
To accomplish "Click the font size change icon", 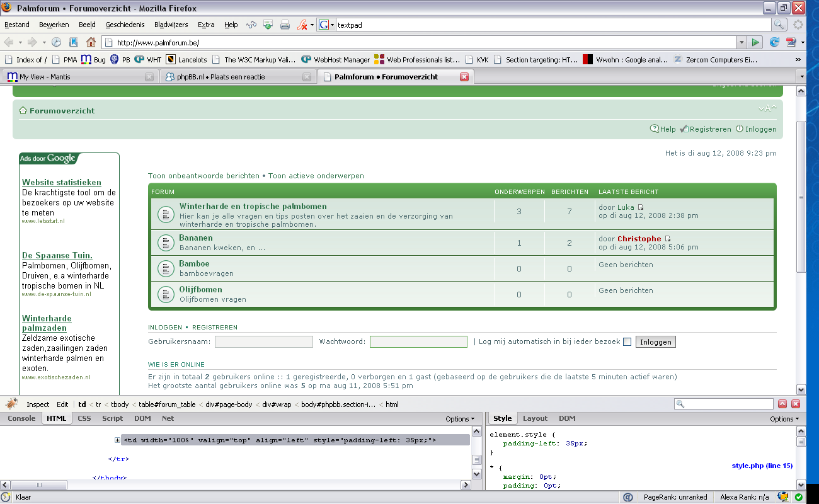I will tap(767, 109).
